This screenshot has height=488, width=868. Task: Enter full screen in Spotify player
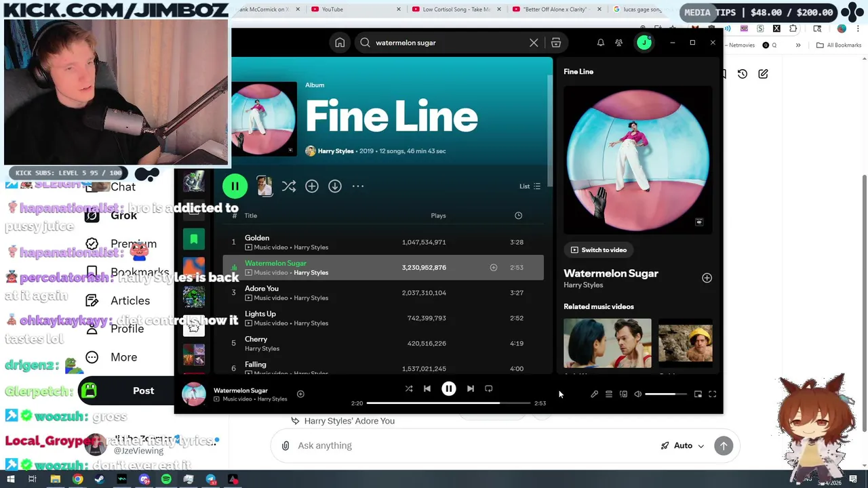tap(713, 394)
